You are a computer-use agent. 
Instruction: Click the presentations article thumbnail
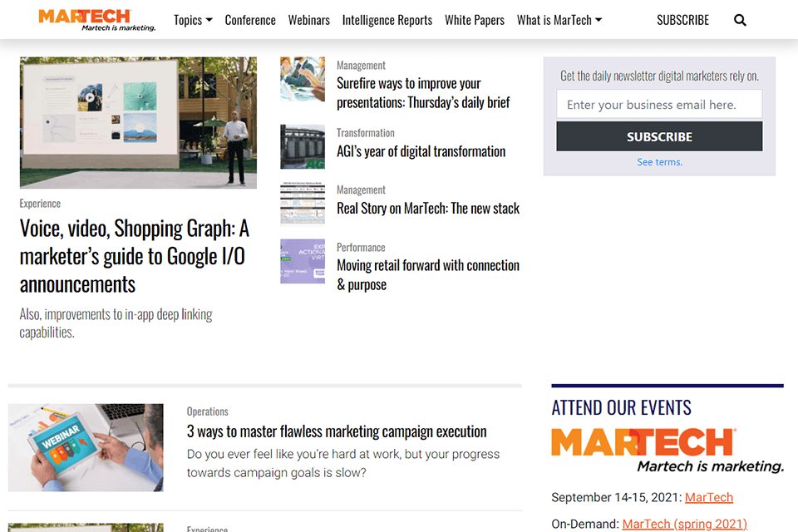(x=303, y=79)
